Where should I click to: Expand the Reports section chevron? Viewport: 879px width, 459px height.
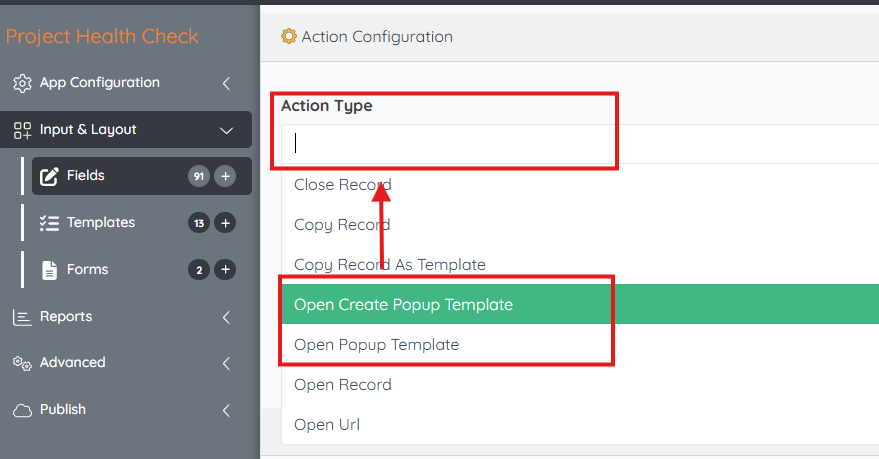tap(226, 317)
